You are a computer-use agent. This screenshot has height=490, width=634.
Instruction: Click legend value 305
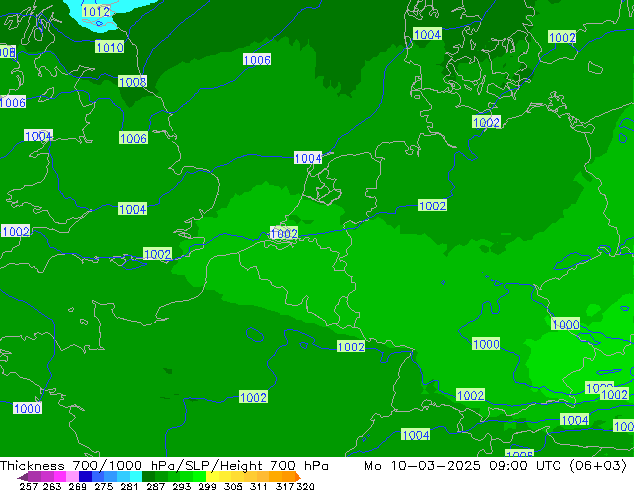click(x=233, y=486)
